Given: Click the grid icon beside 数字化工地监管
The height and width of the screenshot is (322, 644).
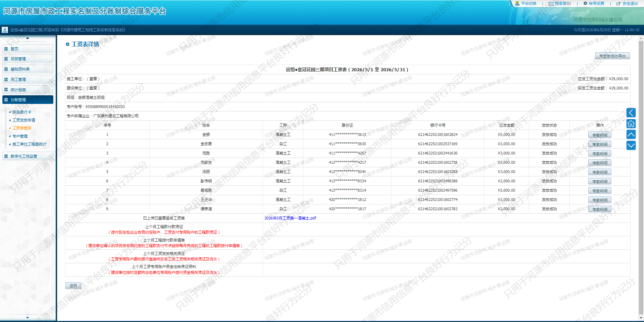Looking at the screenshot, I should coord(6,156).
